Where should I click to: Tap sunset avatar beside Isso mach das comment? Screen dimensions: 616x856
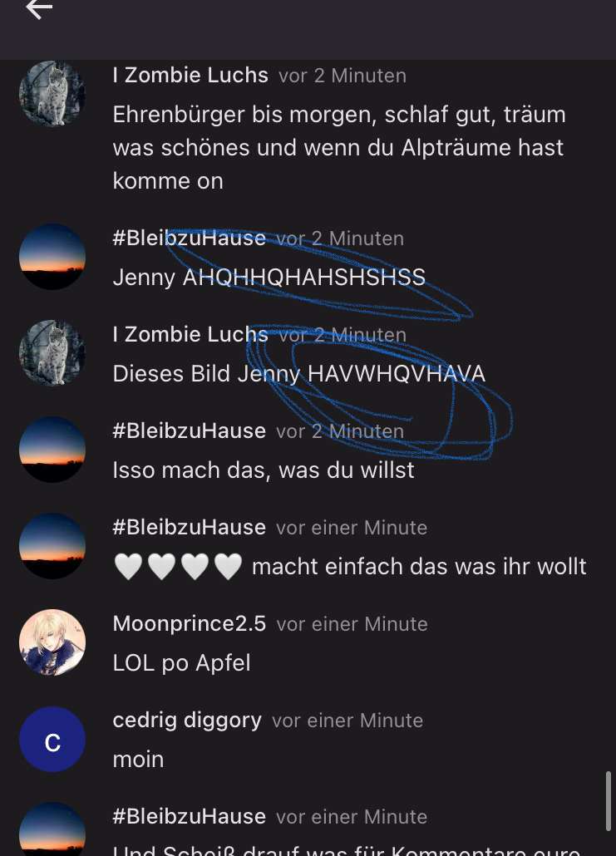(52, 450)
